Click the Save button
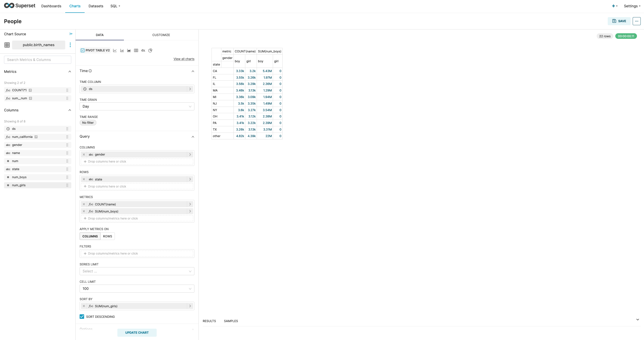 619,21
